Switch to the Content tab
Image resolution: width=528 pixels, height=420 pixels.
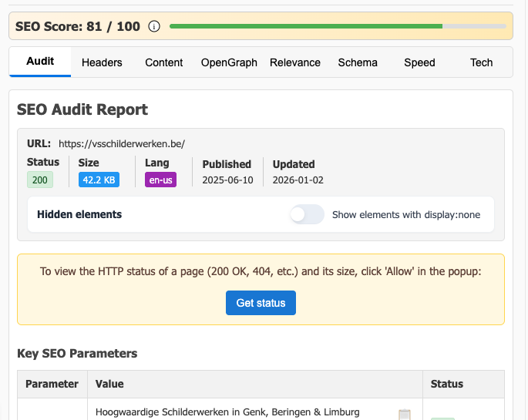click(x=164, y=62)
